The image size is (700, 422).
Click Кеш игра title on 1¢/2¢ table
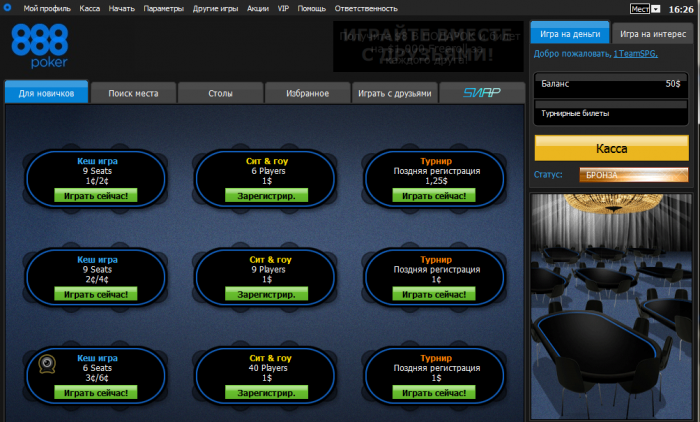(97, 161)
